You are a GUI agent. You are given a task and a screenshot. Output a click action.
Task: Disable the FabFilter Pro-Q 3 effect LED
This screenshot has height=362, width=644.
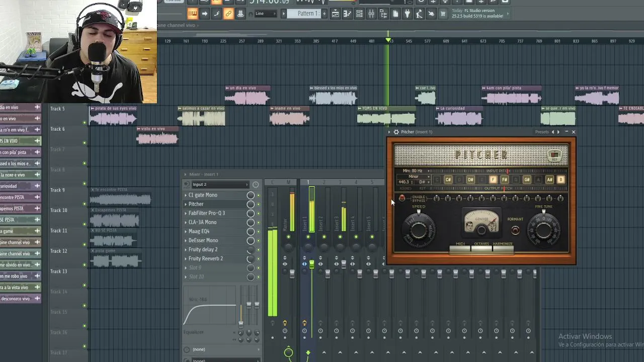[259, 213]
